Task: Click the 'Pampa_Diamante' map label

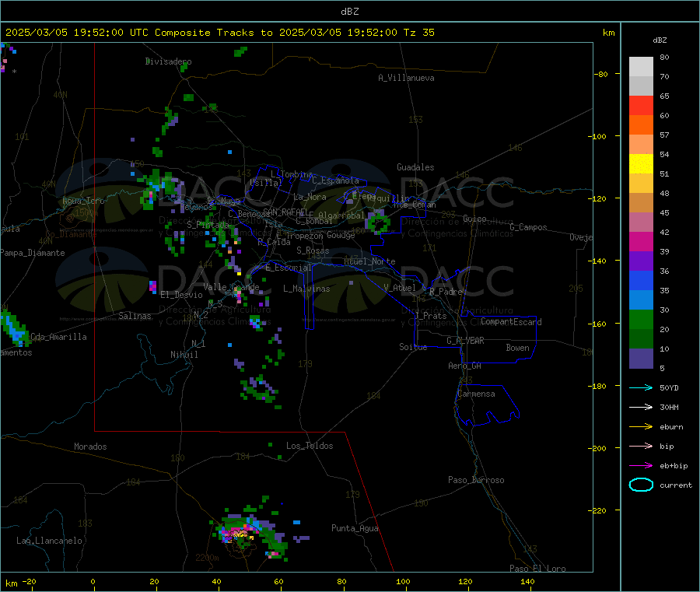Action: (33, 253)
